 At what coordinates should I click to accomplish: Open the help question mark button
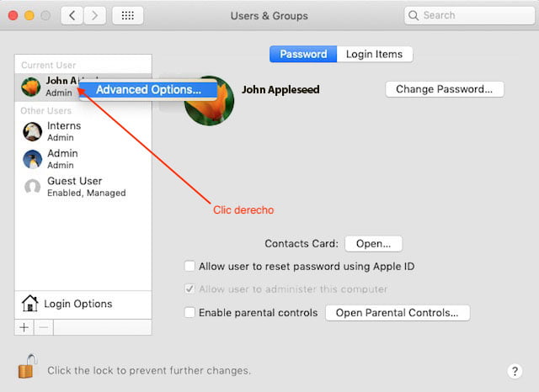515,371
